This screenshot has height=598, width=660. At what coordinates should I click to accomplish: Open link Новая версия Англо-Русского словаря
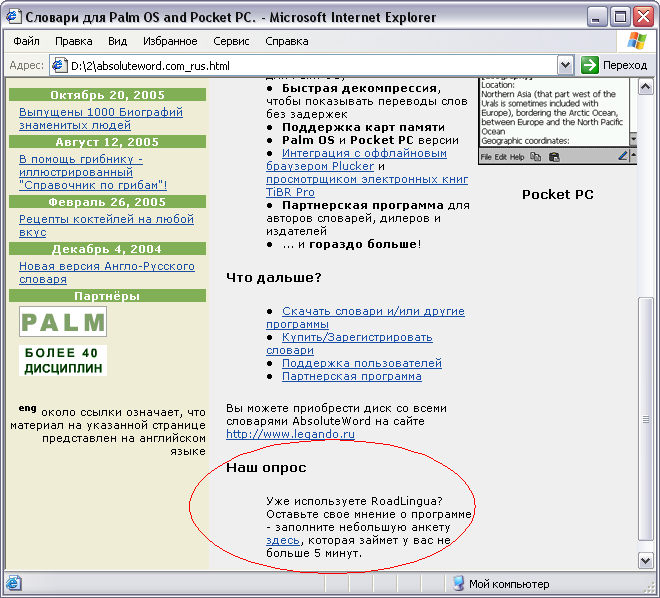click(106, 273)
